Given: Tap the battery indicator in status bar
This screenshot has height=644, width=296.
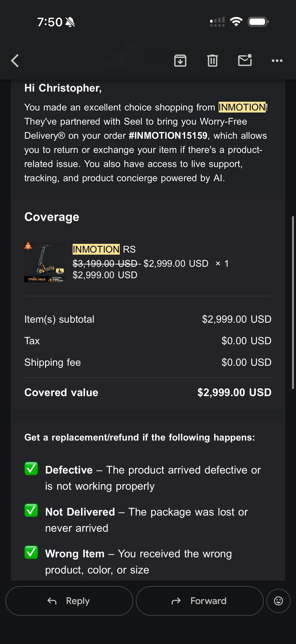Looking at the screenshot, I should click(x=258, y=22).
